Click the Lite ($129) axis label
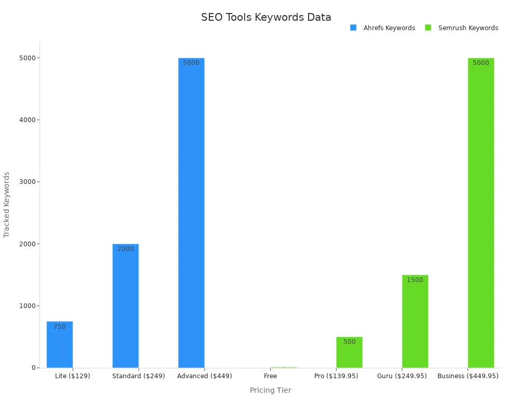The image size is (532, 399). 73,376
